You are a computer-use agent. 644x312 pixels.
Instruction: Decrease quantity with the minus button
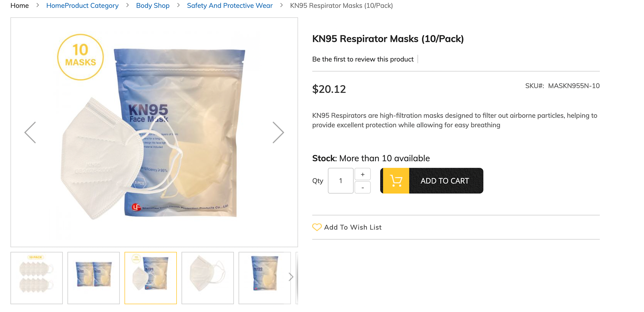[363, 188]
